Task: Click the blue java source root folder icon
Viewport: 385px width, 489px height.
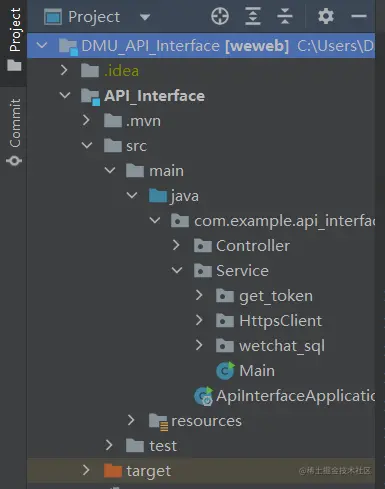Action: click(158, 195)
